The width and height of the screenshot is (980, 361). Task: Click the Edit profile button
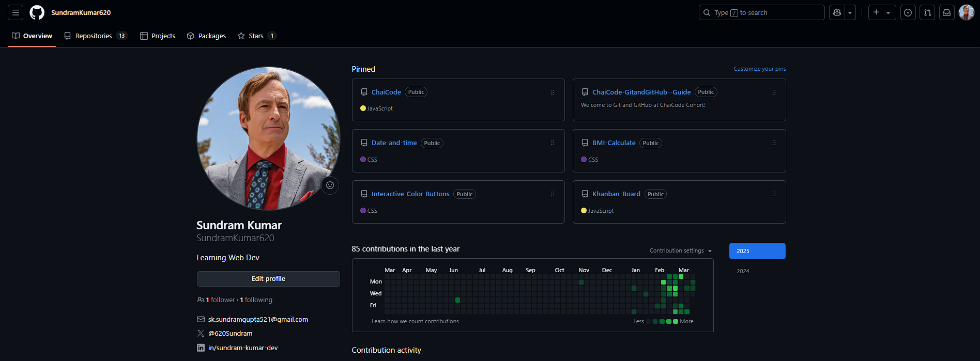(268, 279)
